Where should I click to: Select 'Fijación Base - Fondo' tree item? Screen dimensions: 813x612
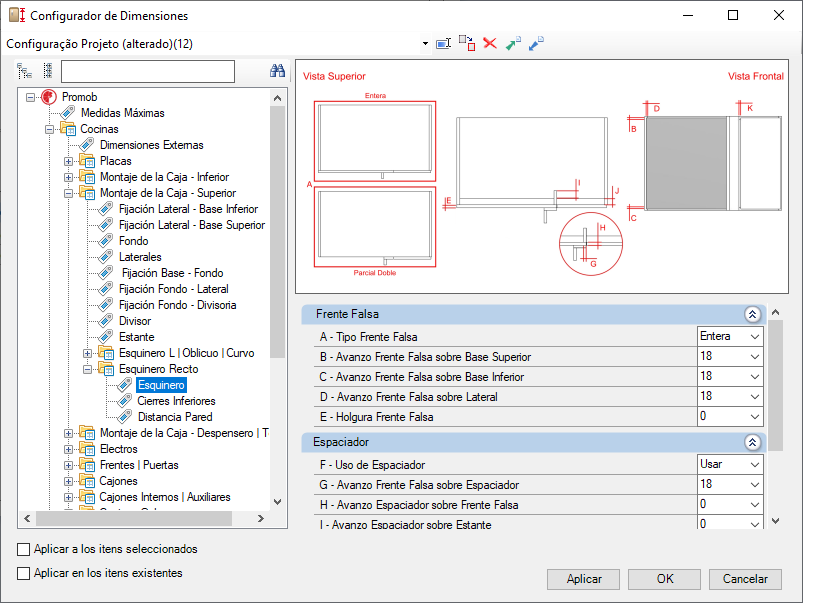tap(173, 273)
